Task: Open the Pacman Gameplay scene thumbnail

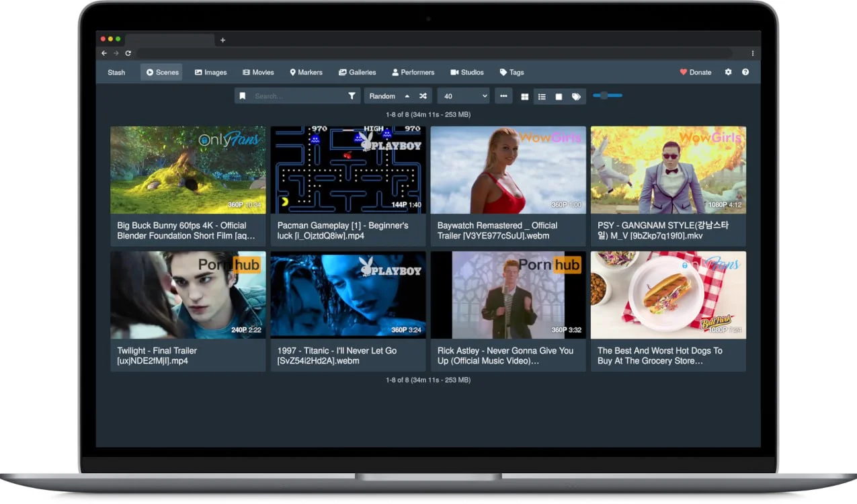Action: [348, 170]
